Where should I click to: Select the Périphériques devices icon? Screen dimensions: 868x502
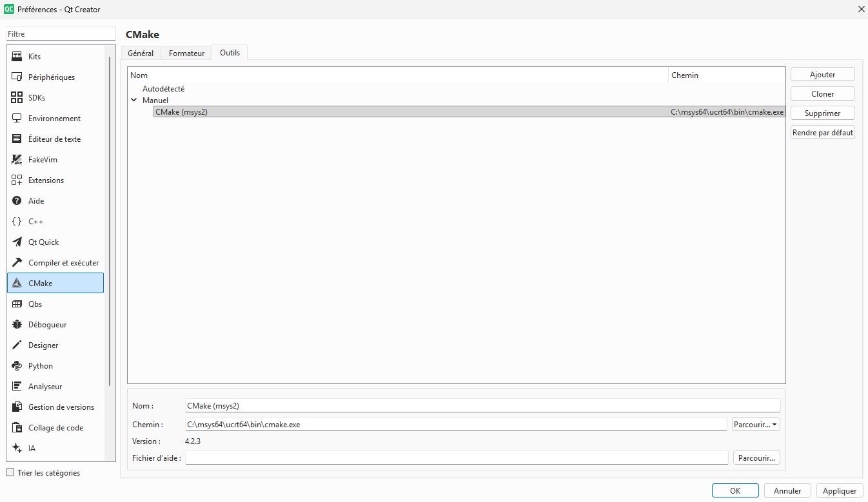point(17,77)
